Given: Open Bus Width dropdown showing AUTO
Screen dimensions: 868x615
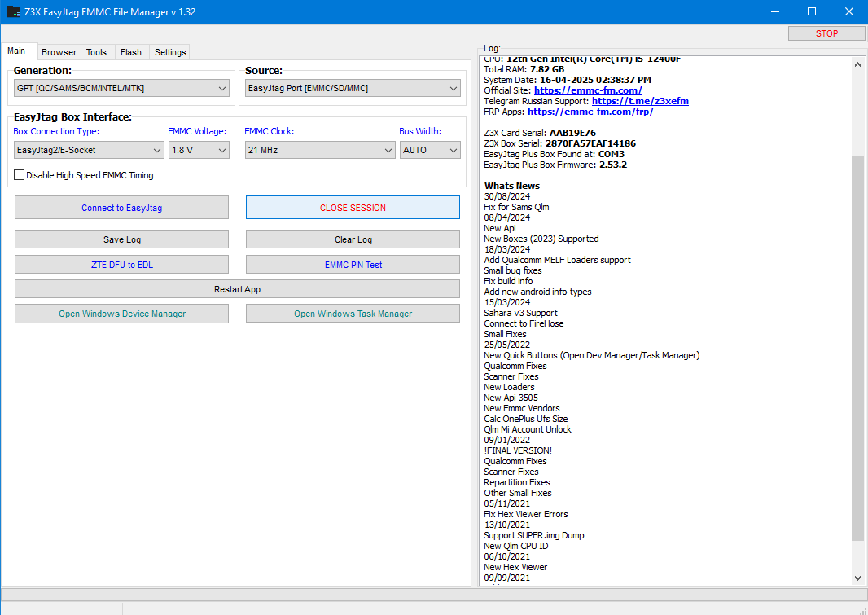Looking at the screenshot, I should [430, 150].
